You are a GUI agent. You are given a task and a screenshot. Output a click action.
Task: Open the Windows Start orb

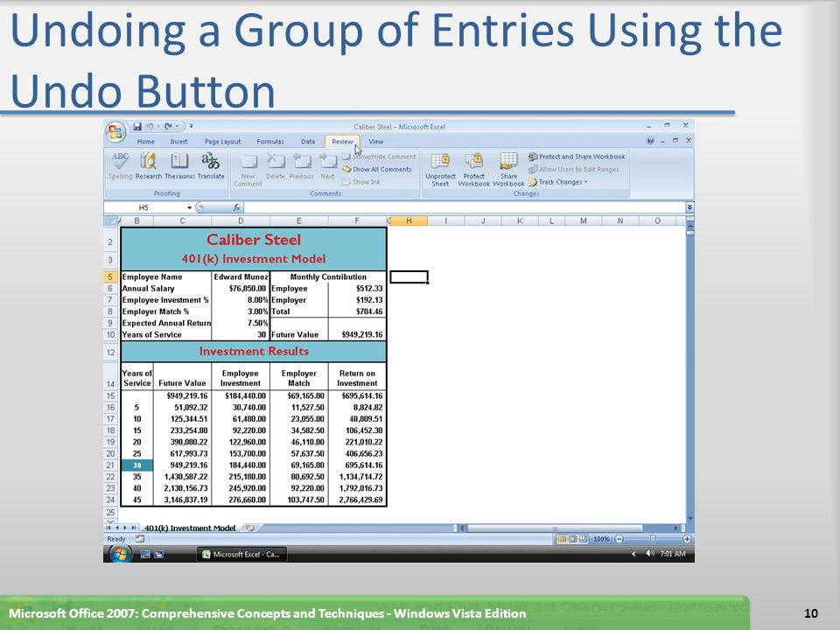120,555
